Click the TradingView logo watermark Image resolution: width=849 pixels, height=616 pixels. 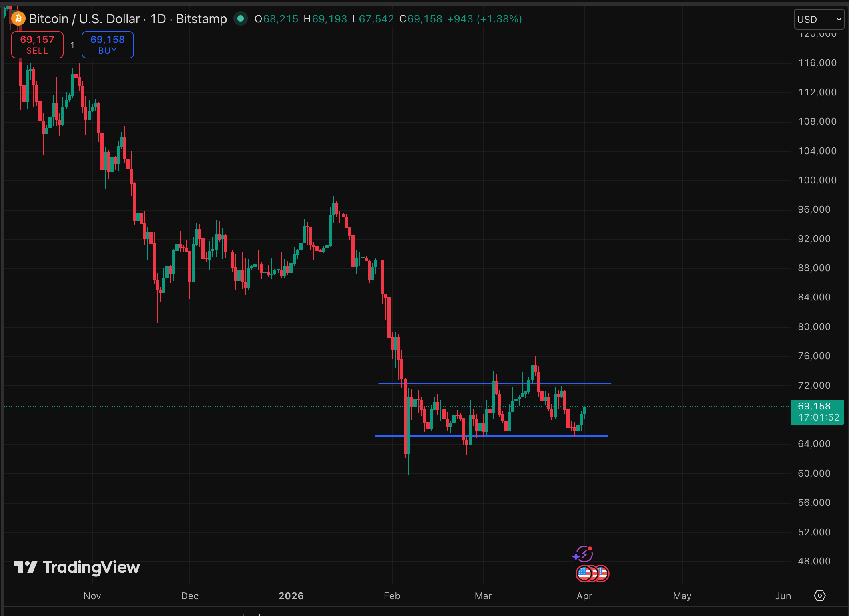77,567
